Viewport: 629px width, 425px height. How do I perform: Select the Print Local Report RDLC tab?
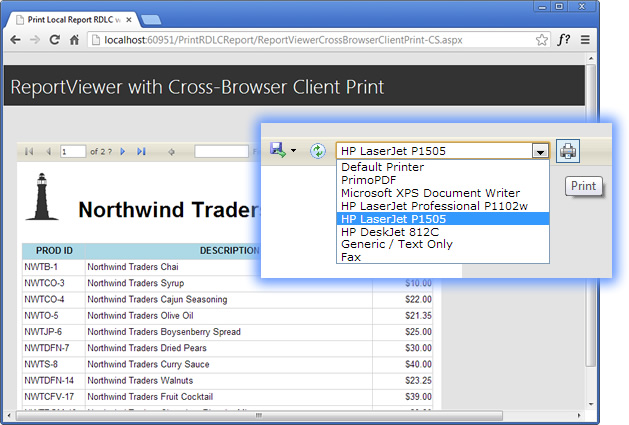point(72,20)
